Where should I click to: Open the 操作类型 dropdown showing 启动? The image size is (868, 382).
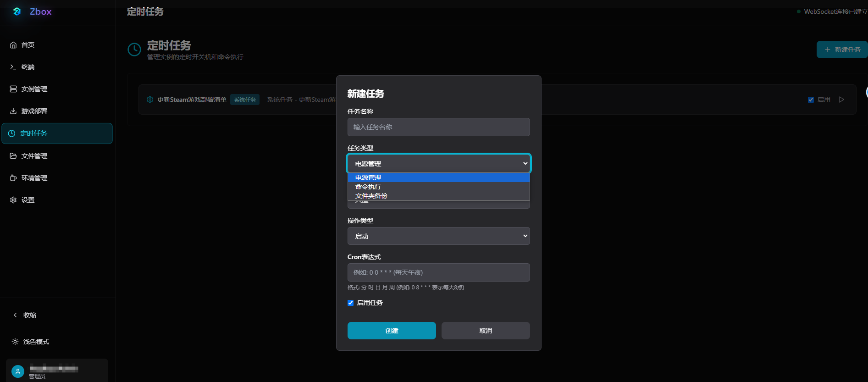pyautogui.click(x=439, y=236)
